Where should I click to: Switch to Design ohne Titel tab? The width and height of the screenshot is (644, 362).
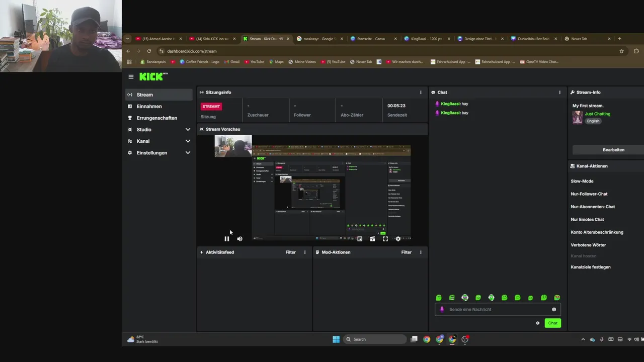click(480, 39)
